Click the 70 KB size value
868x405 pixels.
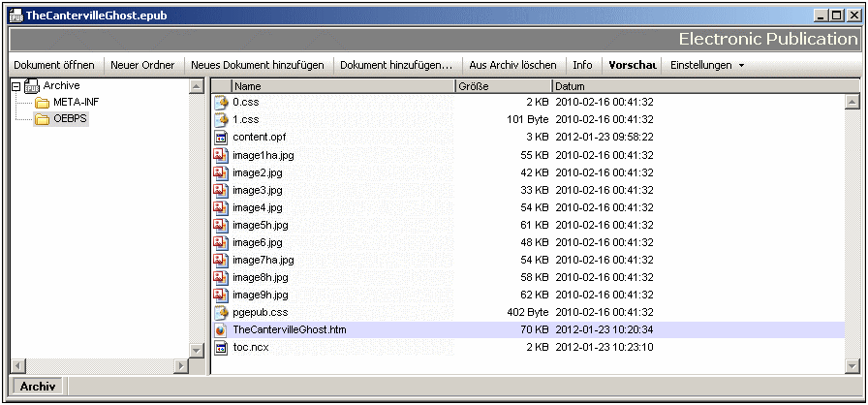pyautogui.click(x=534, y=329)
